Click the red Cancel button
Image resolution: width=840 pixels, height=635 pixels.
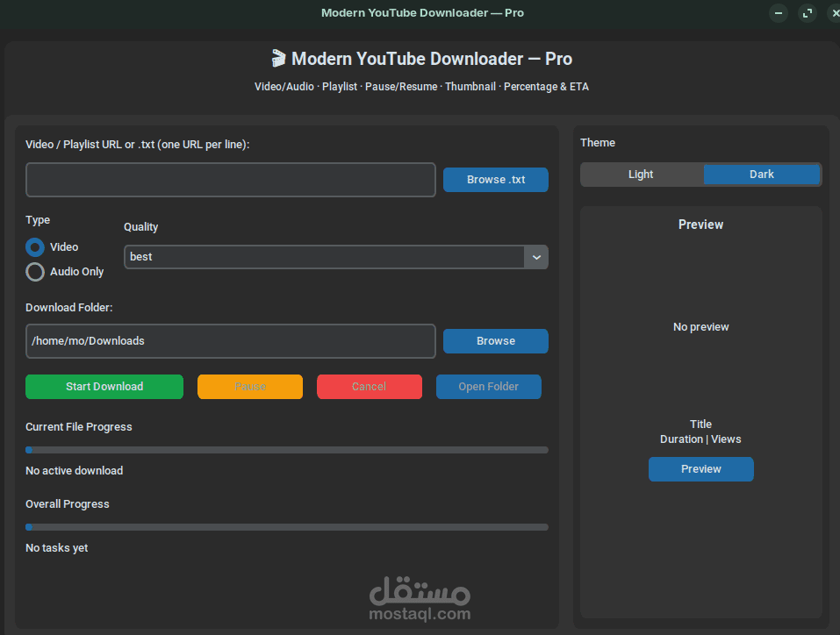(x=370, y=387)
